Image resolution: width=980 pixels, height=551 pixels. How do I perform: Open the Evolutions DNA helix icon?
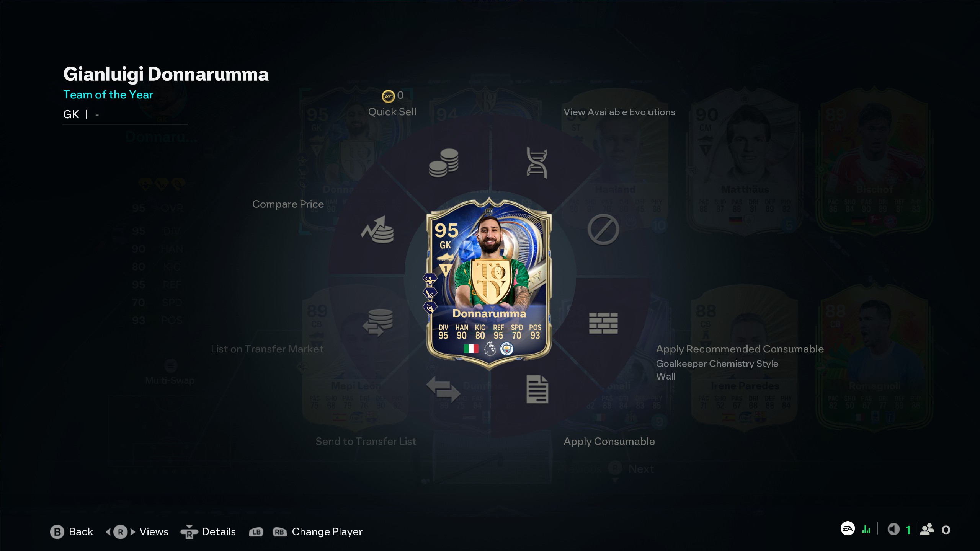(x=537, y=163)
